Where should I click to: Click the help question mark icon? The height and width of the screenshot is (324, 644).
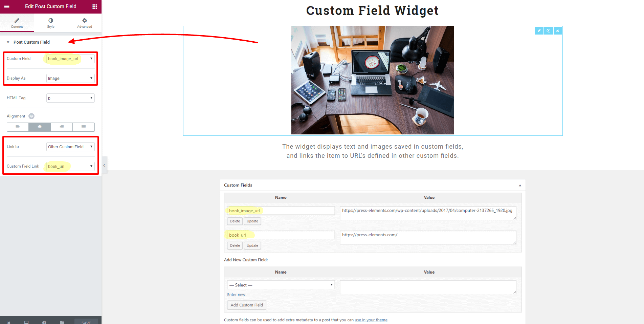[44, 322]
